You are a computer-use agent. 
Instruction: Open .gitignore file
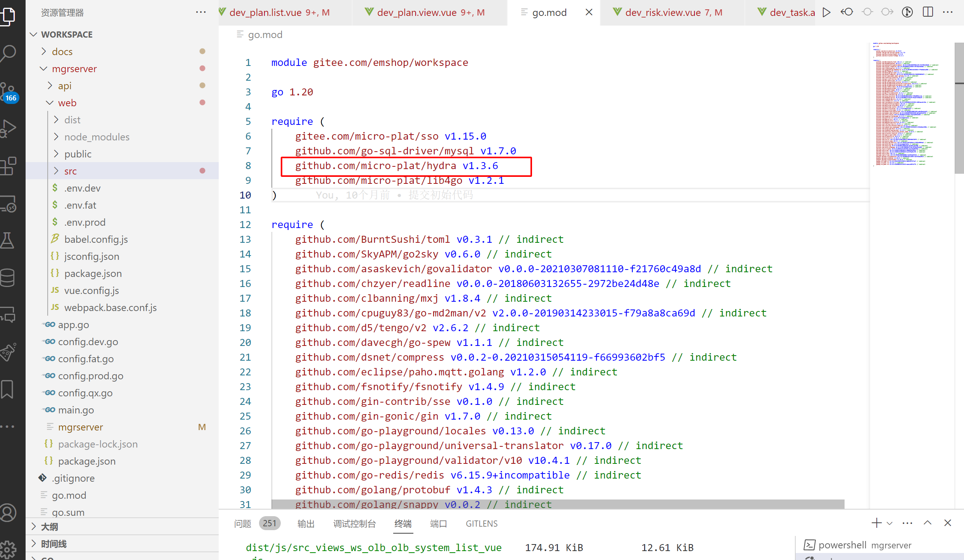click(73, 478)
